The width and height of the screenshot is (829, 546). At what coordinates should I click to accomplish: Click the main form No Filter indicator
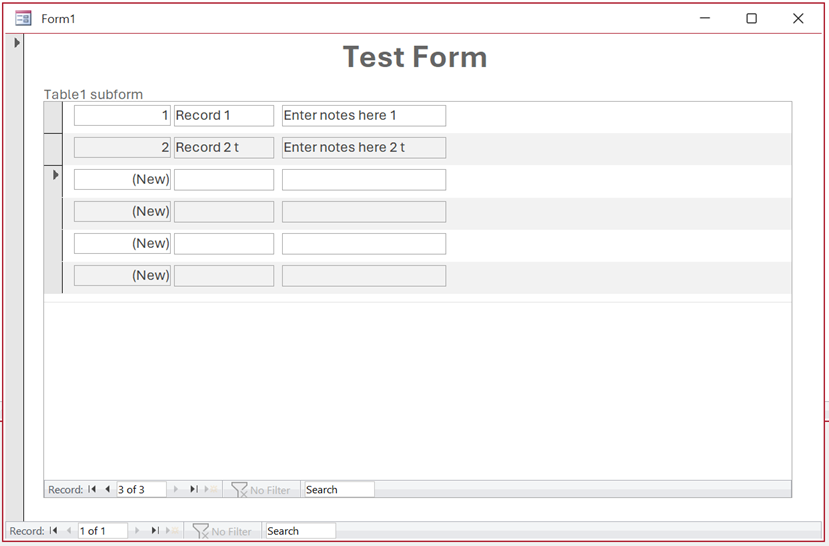(x=222, y=531)
